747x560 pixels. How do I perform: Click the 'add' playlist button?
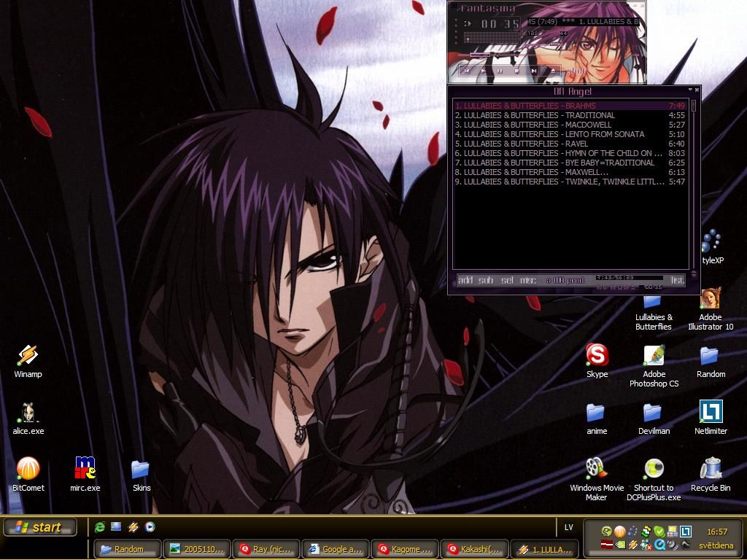(465, 280)
